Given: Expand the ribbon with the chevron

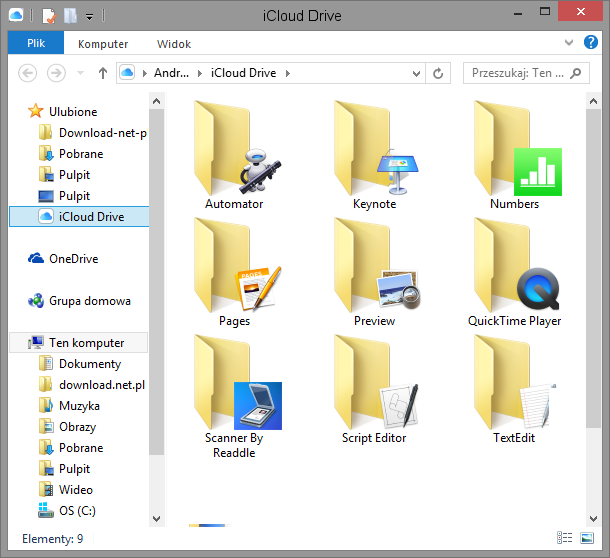Looking at the screenshot, I should (x=569, y=42).
